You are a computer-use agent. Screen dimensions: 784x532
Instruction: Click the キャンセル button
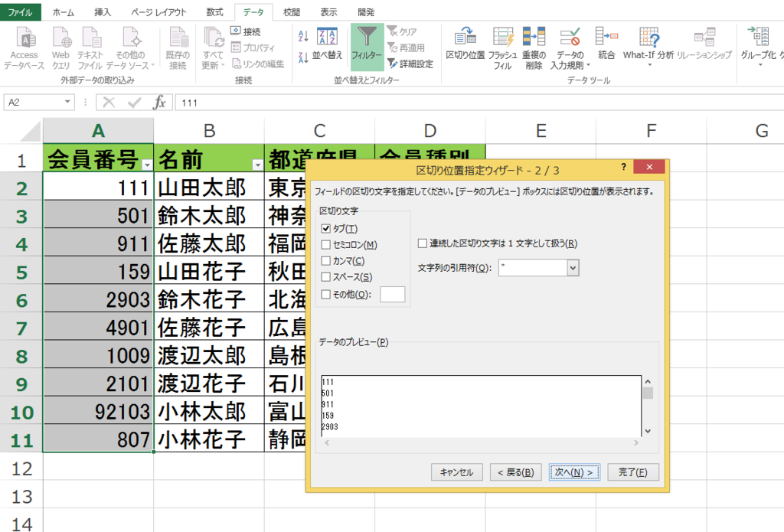point(457,472)
